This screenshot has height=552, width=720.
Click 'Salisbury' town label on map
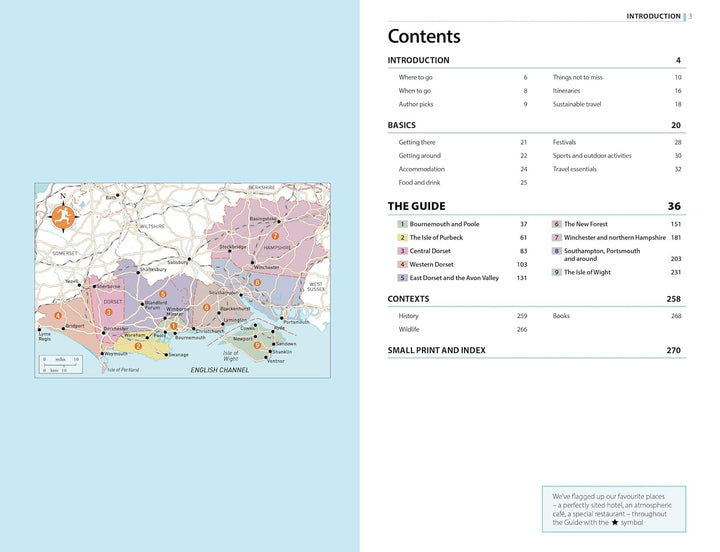[x=177, y=262]
